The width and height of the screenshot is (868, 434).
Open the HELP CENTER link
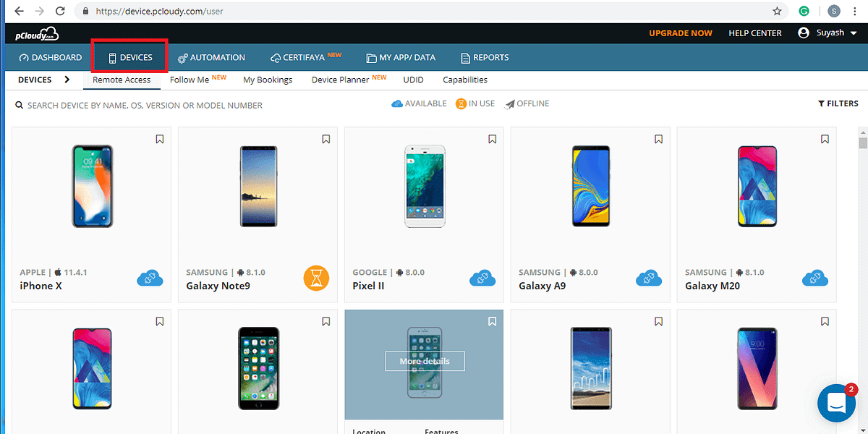pyautogui.click(x=755, y=33)
